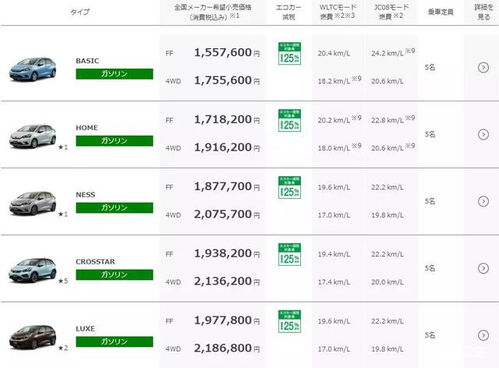
Task: Open details arrow for CROSSTAR type
Action: point(483,268)
